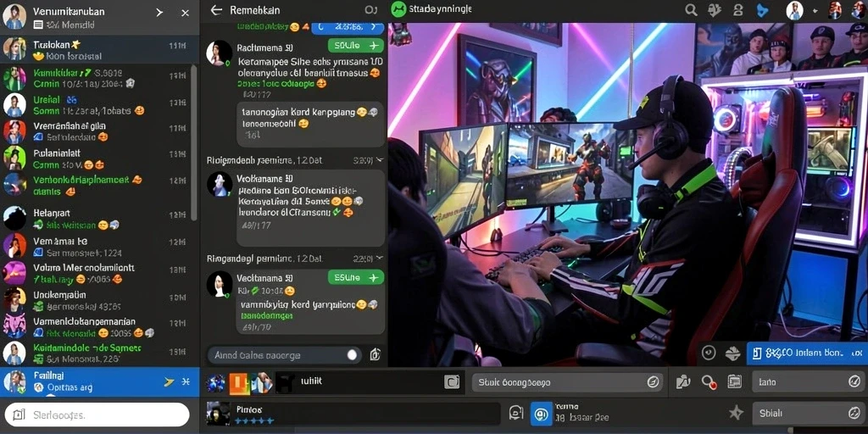Click the Sterlcoofes search field at bottom left
The width and height of the screenshot is (868, 434).
point(97,415)
